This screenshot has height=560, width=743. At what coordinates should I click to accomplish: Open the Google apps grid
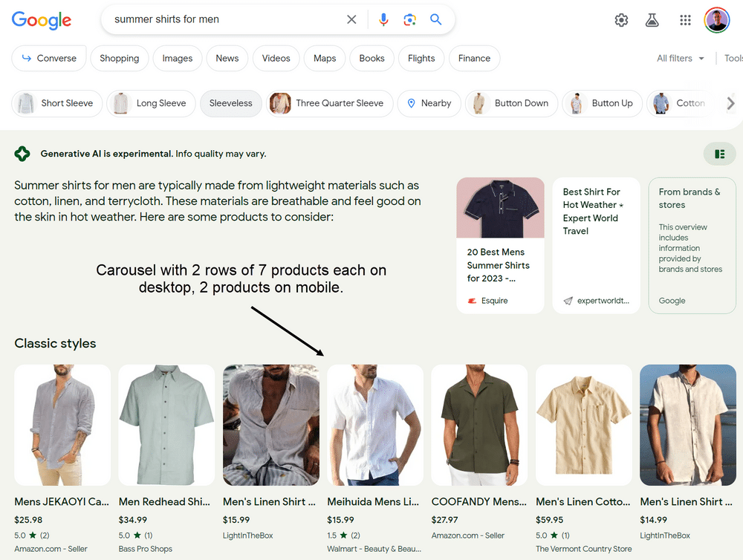[685, 20]
